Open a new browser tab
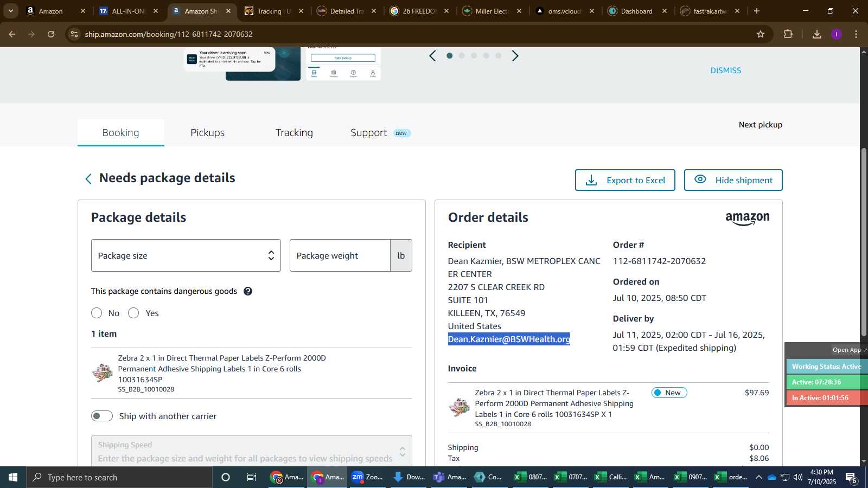 [757, 11]
